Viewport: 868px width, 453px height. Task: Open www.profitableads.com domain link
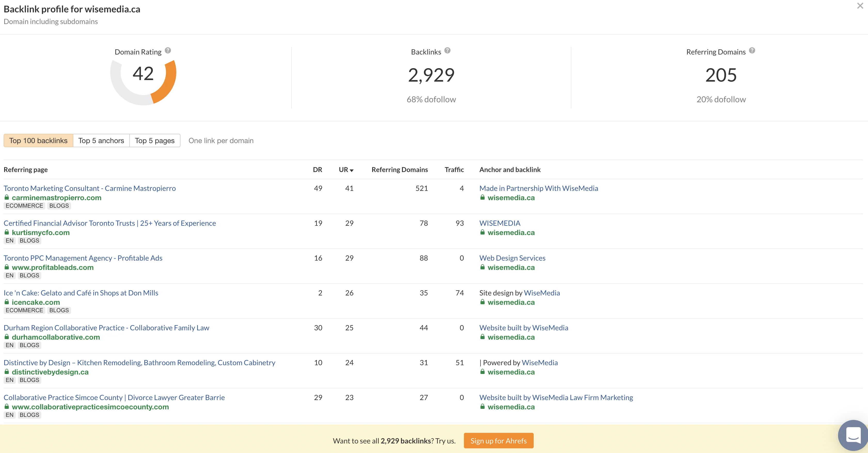(x=53, y=267)
